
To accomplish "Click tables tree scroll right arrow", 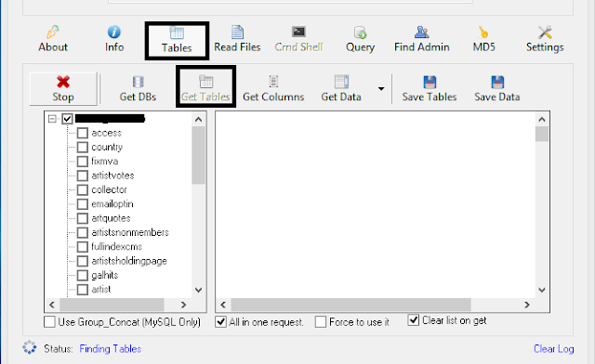I will click(x=184, y=305).
